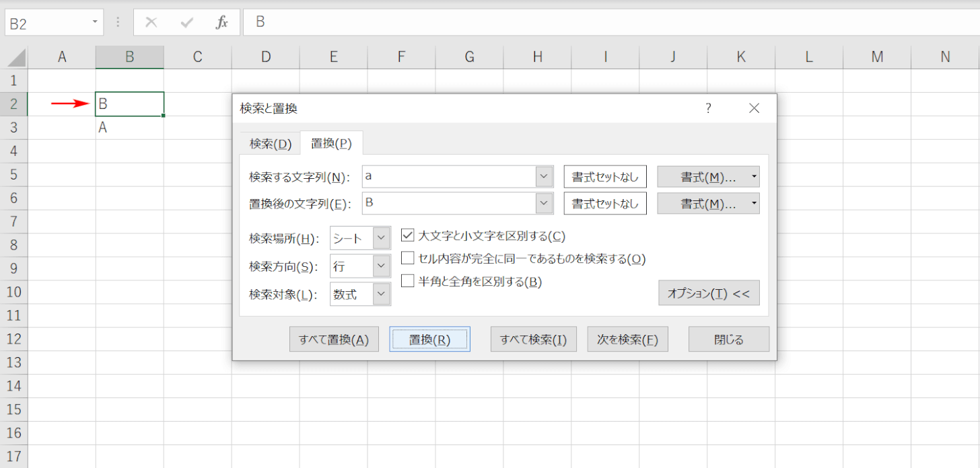
Task: Click the dialog help question mark
Action: (708, 108)
